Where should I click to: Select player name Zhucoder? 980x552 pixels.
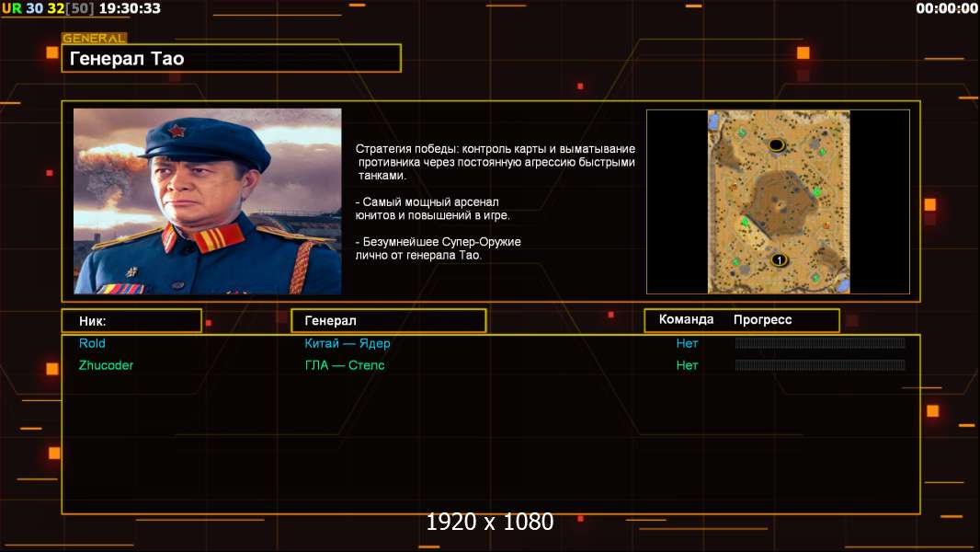tap(106, 365)
